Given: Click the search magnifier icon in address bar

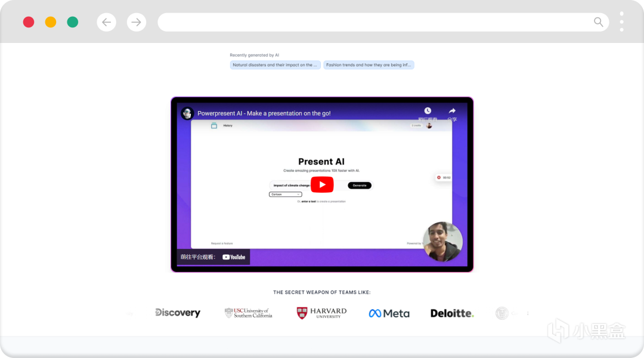Looking at the screenshot, I should click(599, 22).
